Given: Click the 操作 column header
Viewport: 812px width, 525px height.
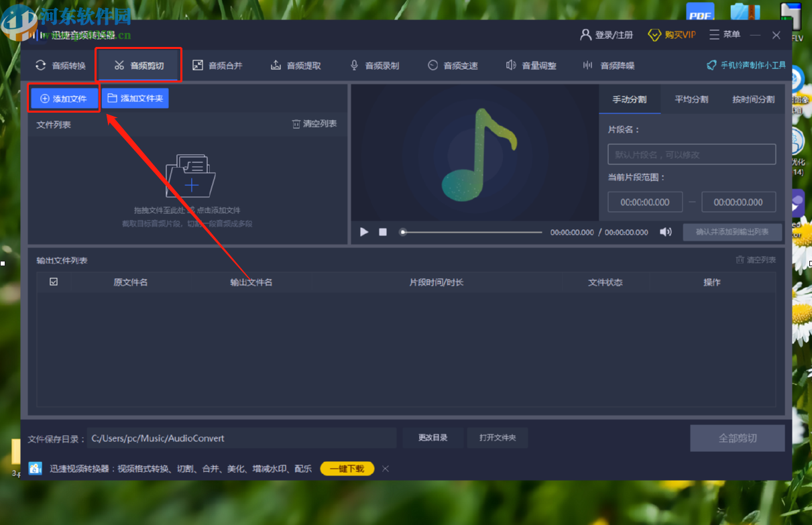Looking at the screenshot, I should pyautogui.click(x=712, y=282).
